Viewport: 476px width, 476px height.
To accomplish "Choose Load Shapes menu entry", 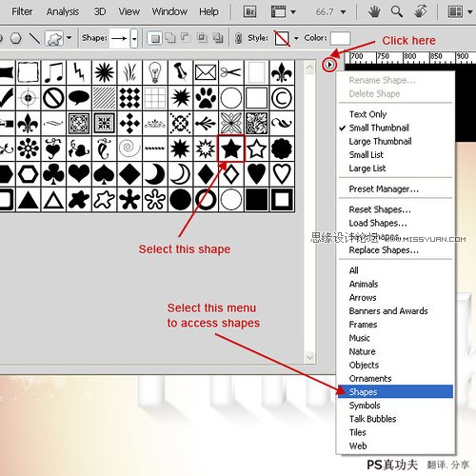I will 378,223.
